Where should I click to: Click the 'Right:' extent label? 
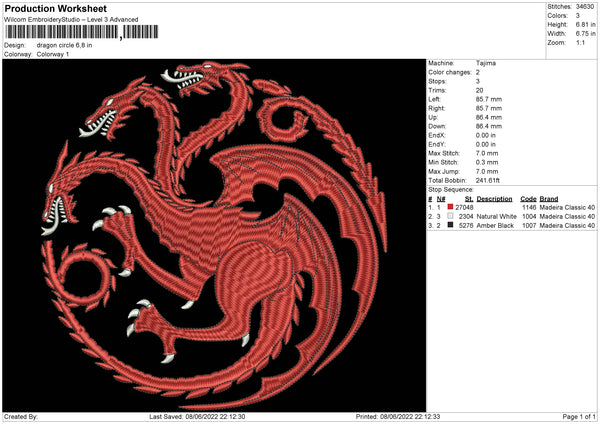[x=437, y=108]
